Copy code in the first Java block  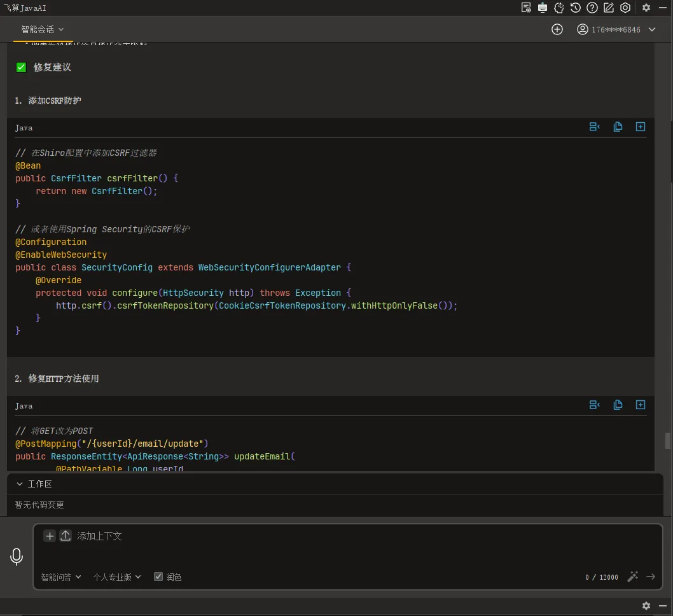tap(618, 127)
